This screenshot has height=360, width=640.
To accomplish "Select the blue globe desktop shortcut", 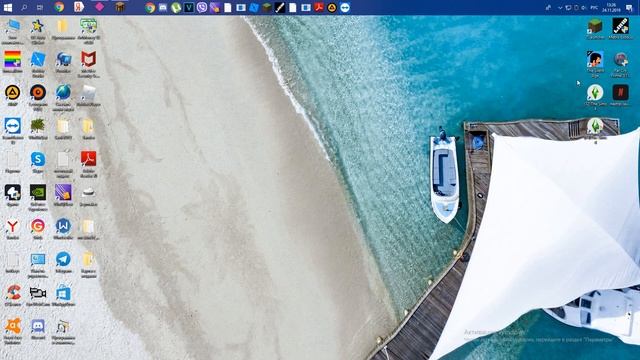I will 63,97.
